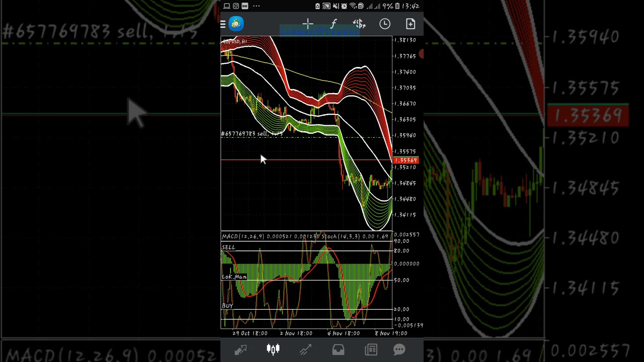Click the red current price label 1.35369
The image size is (644, 362).
coord(406,160)
